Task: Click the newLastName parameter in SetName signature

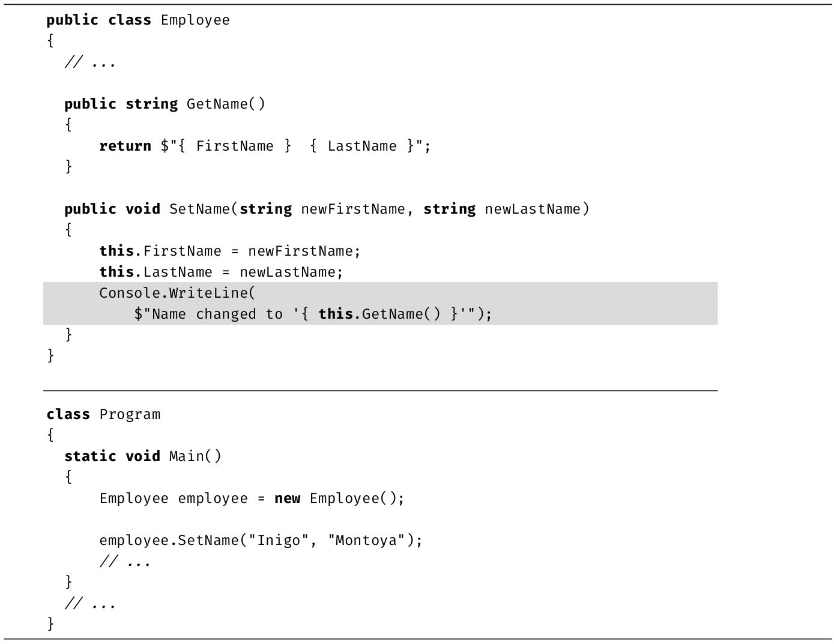Action: pos(533,209)
